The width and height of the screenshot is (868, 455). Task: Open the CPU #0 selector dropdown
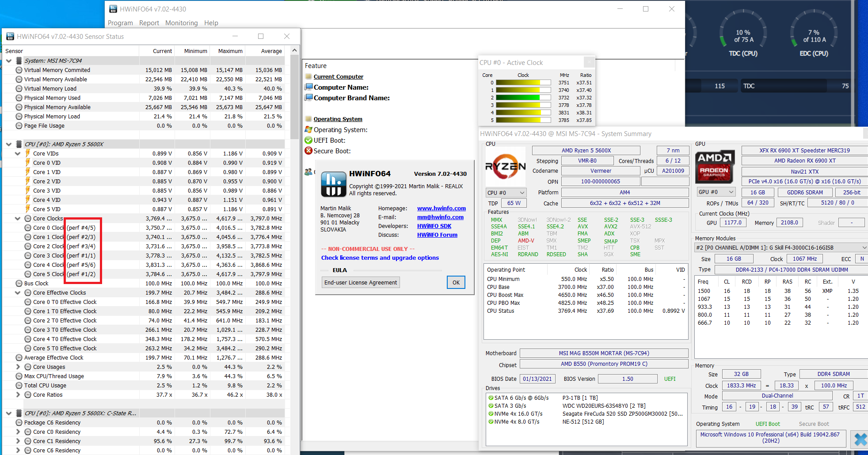pos(506,193)
